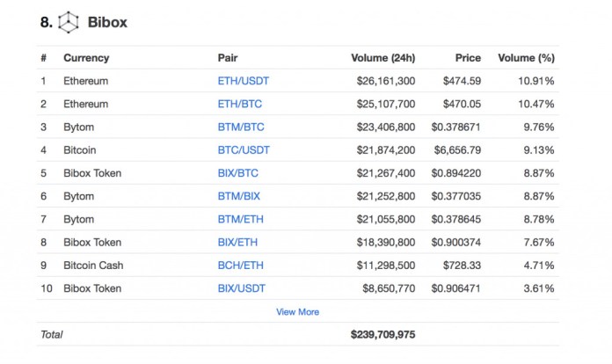
Task: Click the 8.78% volume percentage
Action: (x=539, y=219)
